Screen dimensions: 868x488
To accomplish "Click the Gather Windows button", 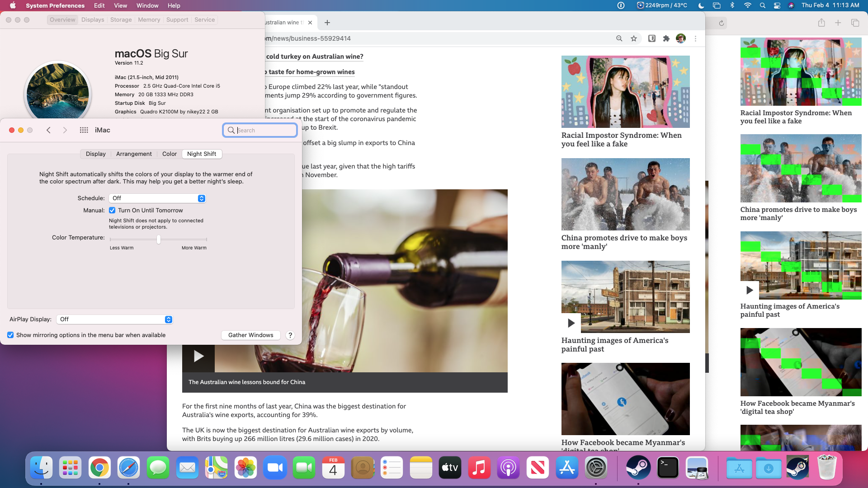I will pyautogui.click(x=250, y=335).
